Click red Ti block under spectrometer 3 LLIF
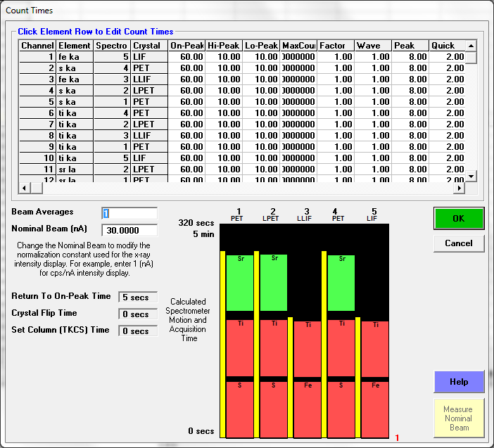Image resolution: width=494 pixels, height=448 pixels. coord(307,349)
